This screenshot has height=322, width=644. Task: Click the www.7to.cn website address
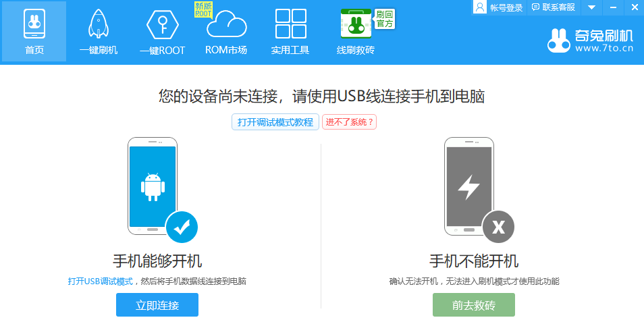pyautogui.click(x=603, y=49)
